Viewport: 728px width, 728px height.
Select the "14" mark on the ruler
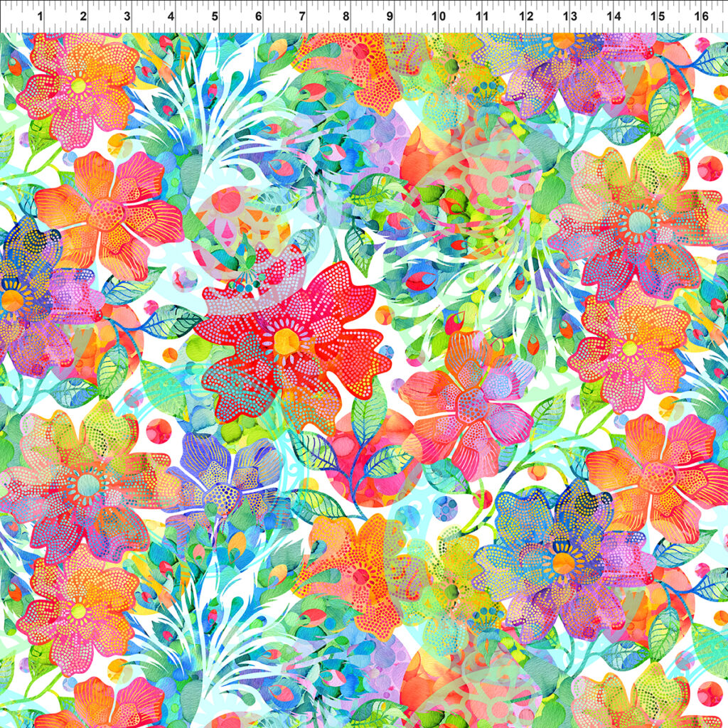(x=614, y=16)
